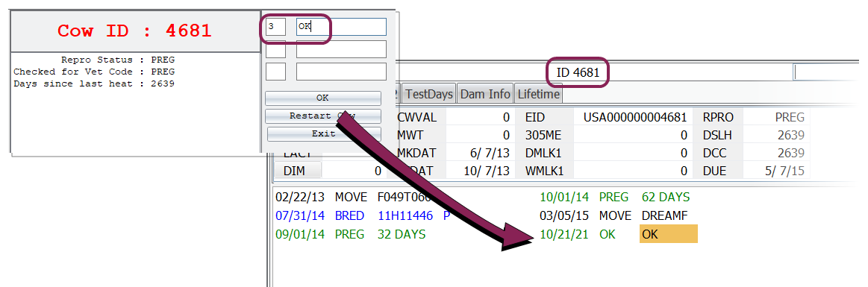
Task: Click the OK button in the dialog
Action: point(322,98)
